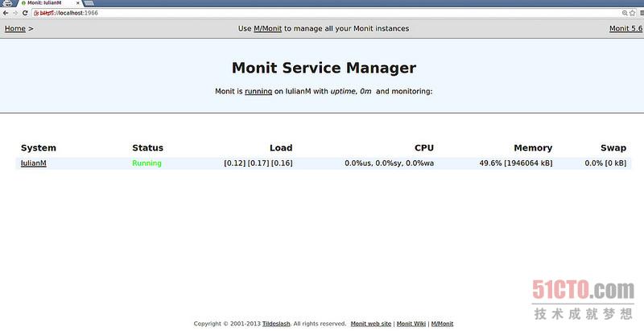The height and width of the screenshot is (331, 644).
Task: Go back with the browser back arrow
Action: click(6, 13)
